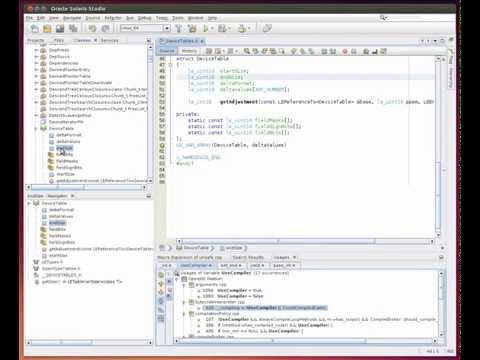The height and width of the screenshot is (360, 480).
Task: Select the Source editor view button
Action: tap(167, 51)
